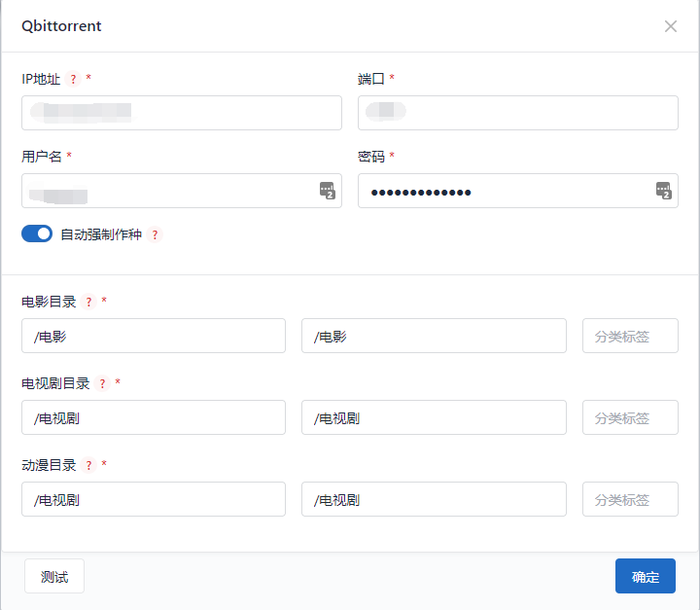Edit second 电影目录 path field
The height and width of the screenshot is (610, 700).
click(x=434, y=336)
